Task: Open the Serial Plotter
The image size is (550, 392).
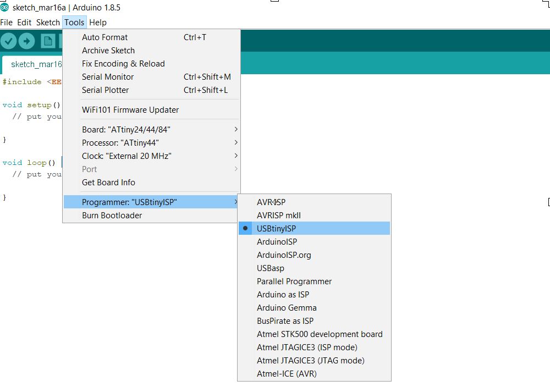Action: [152, 90]
